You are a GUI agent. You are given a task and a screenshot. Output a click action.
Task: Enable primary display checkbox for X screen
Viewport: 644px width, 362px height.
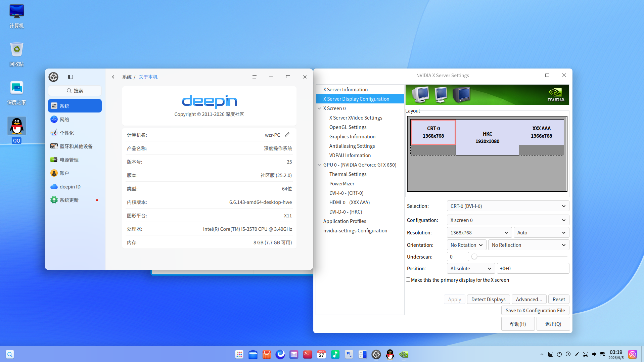click(x=408, y=280)
